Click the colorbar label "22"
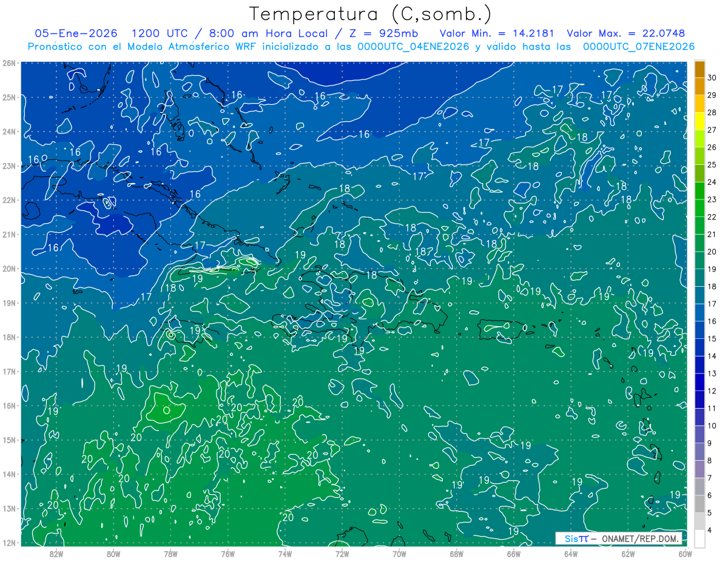The width and height of the screenshot is (728, 562). pyautogui.click(x=712, y=217)
